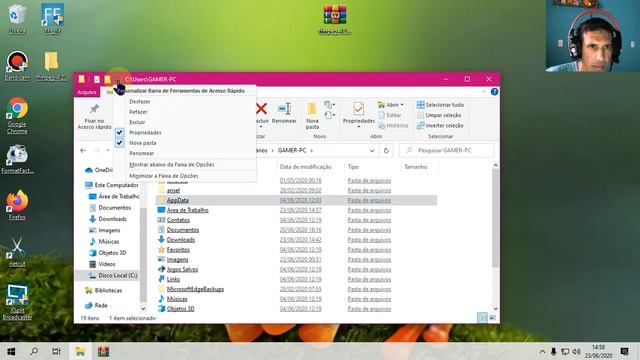The image size is (640, 360).
Task: Open the Arquivo ribbon tab
Action: pos(87,92)
